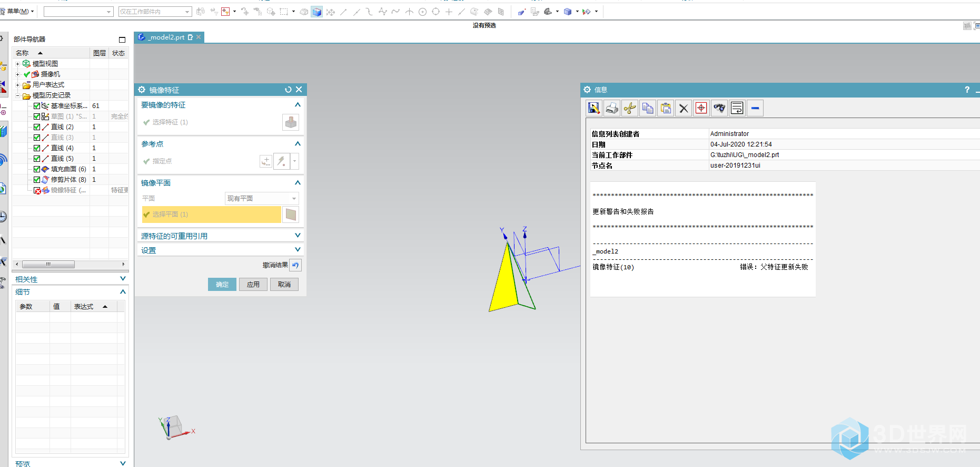Click the help question mark icon

pyautogui.click(x=967, y=90)
